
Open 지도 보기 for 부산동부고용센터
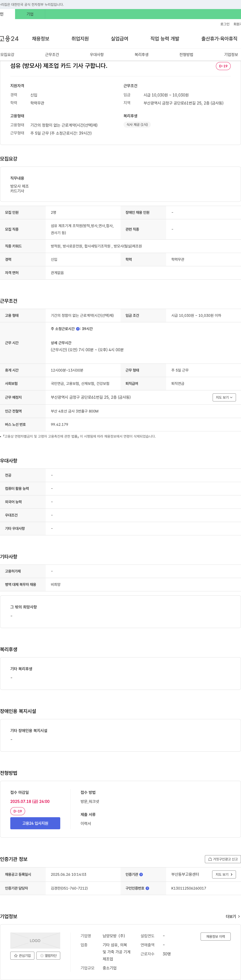pos(224,874)
